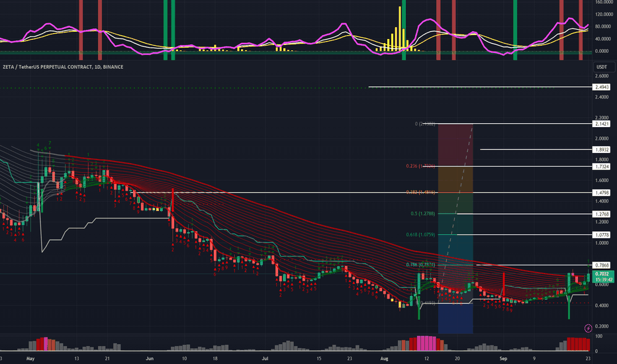
Task: Click the Sep label on time axis
Action: [503, 359]
